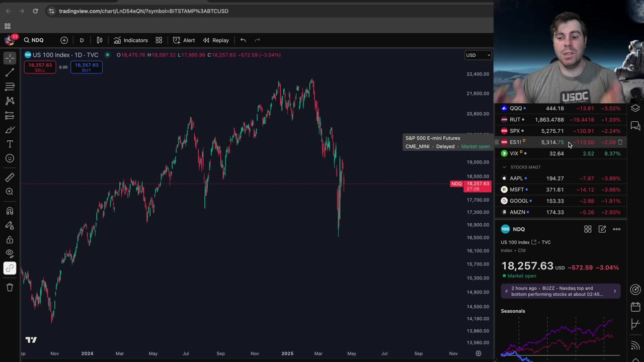This screenshot has width=644, height=362.
Task: Open US 100 Index external link
Action: coord(534,242)
